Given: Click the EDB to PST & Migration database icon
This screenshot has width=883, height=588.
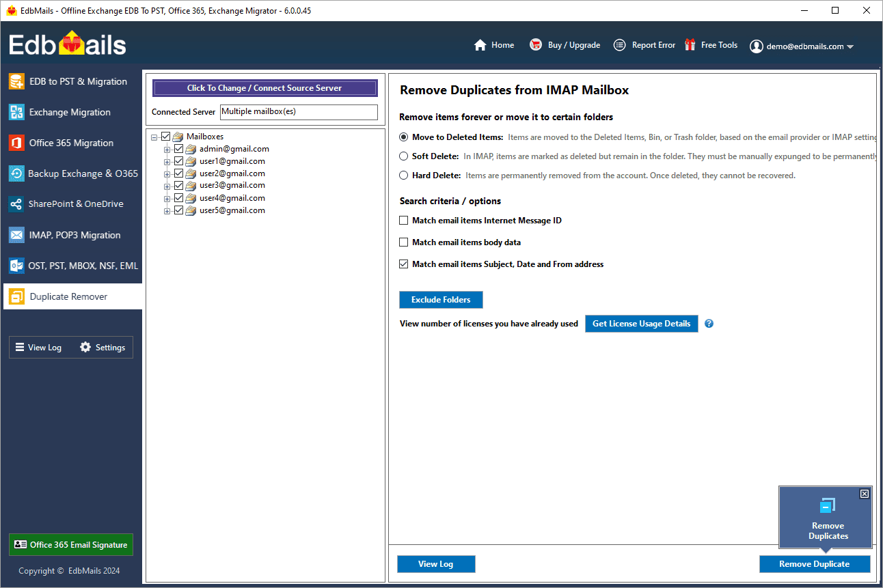Looking at the screenshot, I should (16, 81).
